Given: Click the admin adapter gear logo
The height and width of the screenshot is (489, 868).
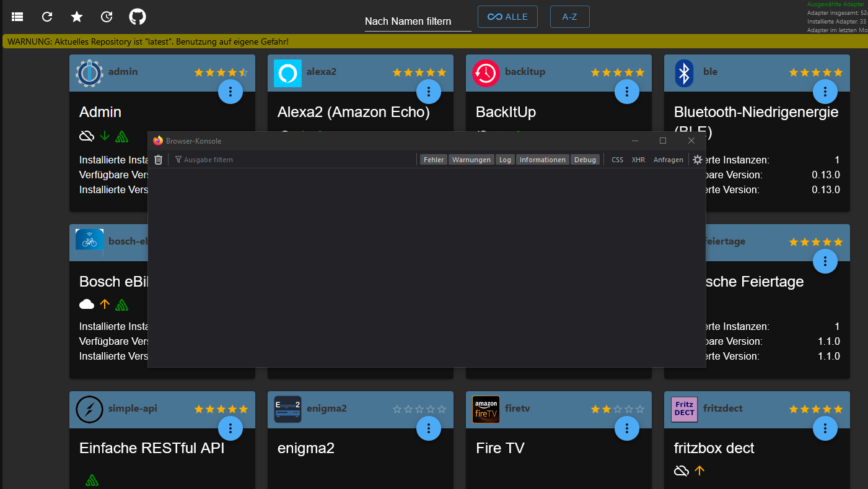Looking at the screenshot, I should point(89,73).
